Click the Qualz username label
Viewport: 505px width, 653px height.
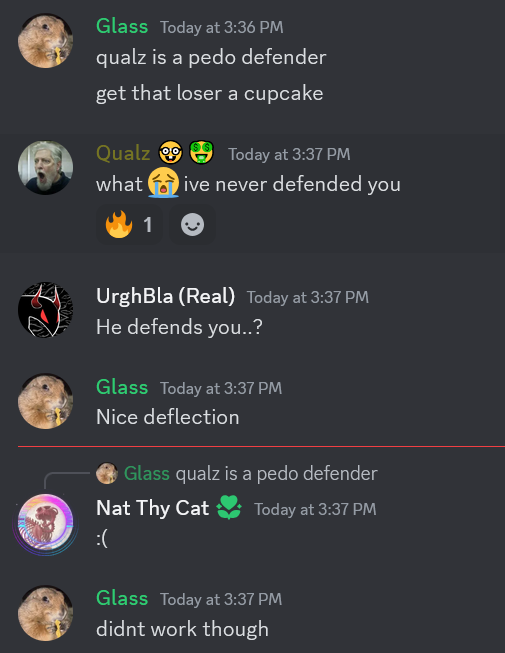(x=123, y=153)
